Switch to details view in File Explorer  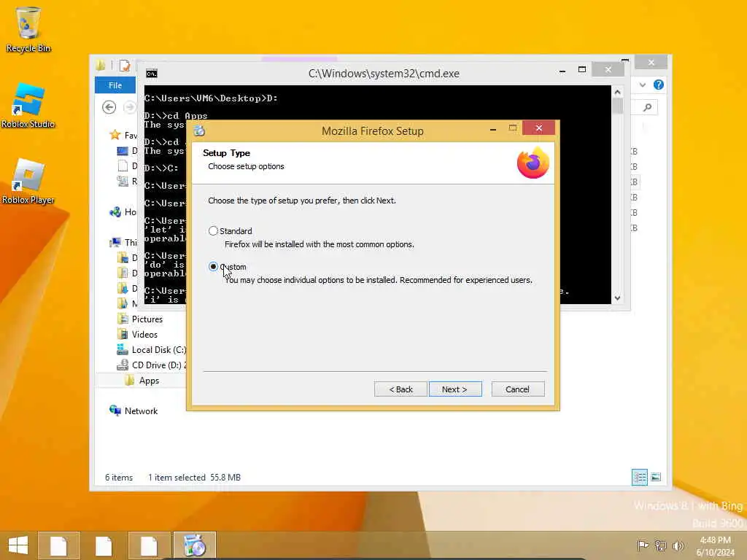tap(639, 477)
